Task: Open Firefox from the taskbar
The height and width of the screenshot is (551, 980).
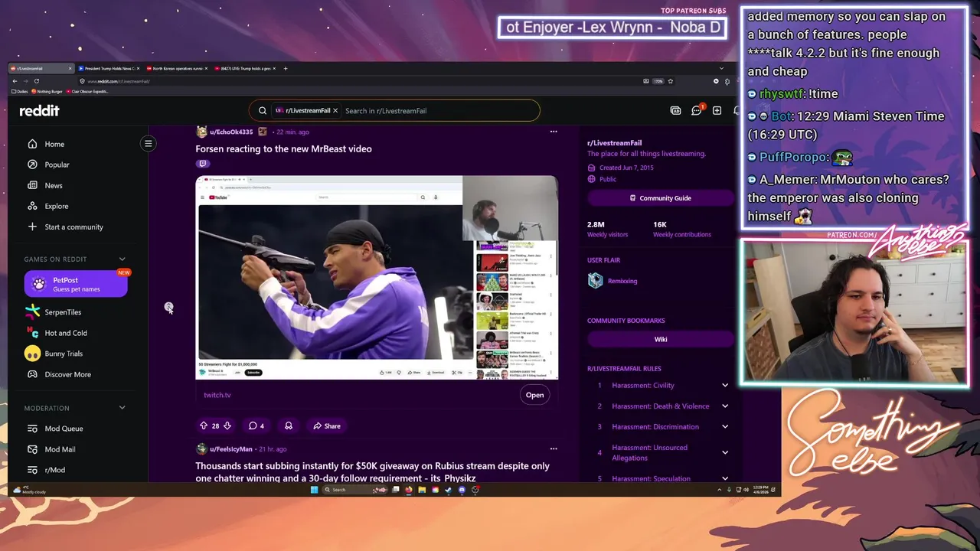Action: click(x=409, y=490)
